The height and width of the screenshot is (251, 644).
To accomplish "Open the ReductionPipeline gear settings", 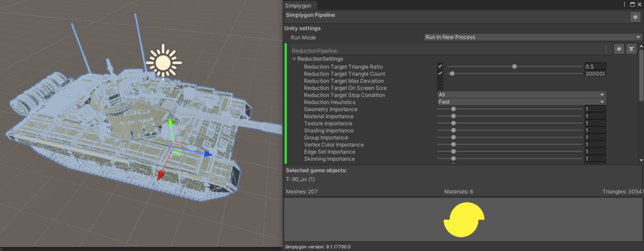I will (x=619, y=49).
